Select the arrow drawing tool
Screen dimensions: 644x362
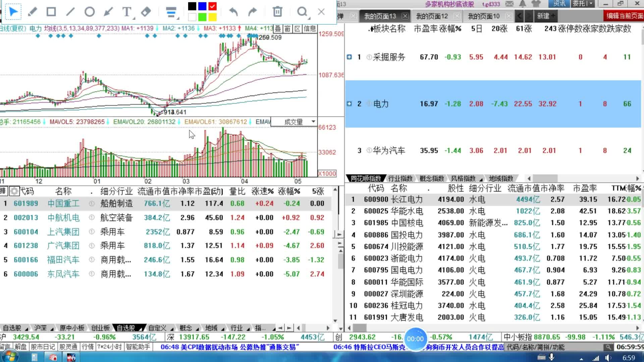coord(108,12)
